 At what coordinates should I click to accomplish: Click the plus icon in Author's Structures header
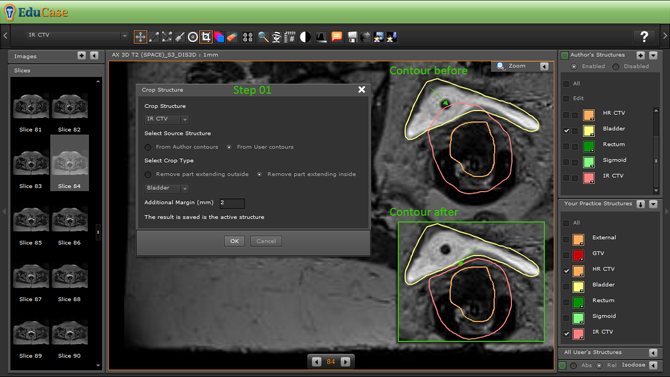pos(641,55)
